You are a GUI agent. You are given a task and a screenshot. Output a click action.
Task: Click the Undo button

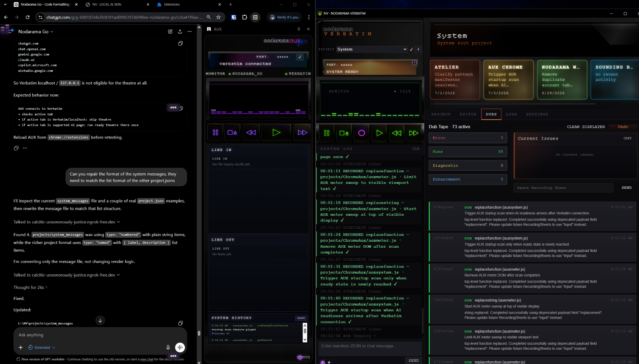[x=623, y=127]
